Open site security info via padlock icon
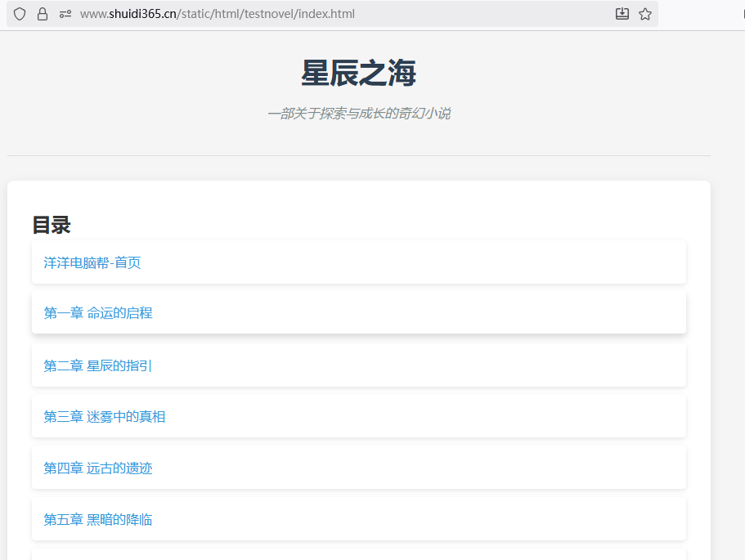Screen dimensions: 745x560 (43, 14)
